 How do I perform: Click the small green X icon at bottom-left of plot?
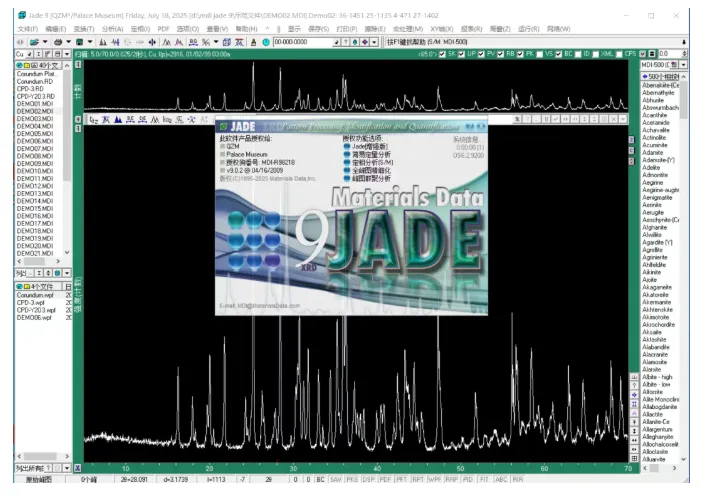(x=78, y=468)
